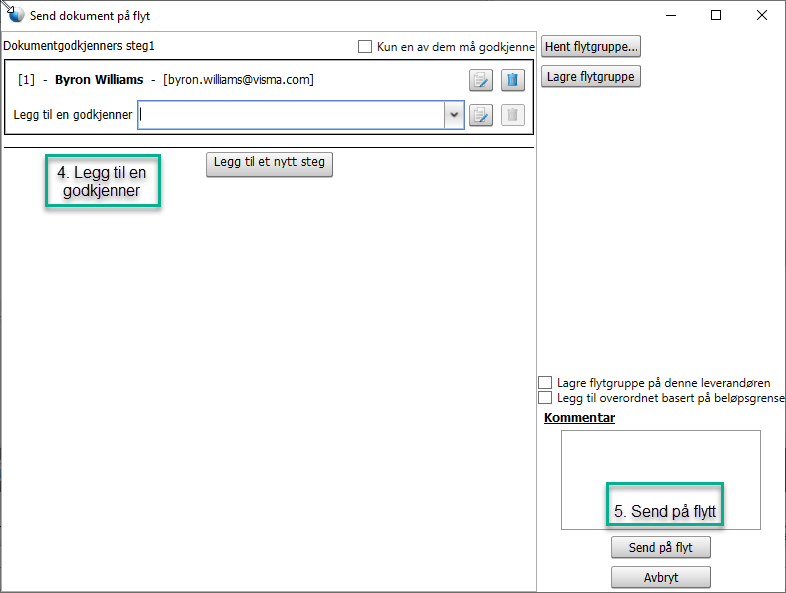Delete approver Byron Williams with the trash icon
786x593 pixels.
(512, 80)
